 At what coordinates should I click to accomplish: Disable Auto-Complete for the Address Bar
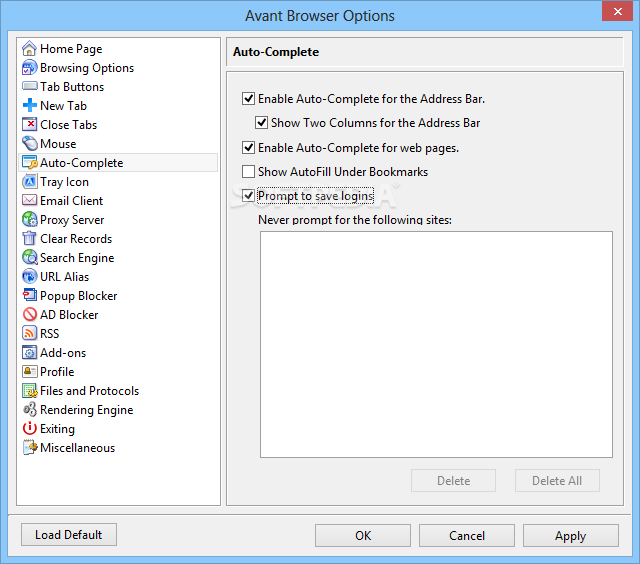coord(249,99)
